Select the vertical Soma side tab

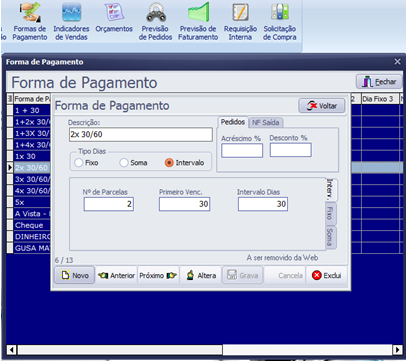coord(330,237)
